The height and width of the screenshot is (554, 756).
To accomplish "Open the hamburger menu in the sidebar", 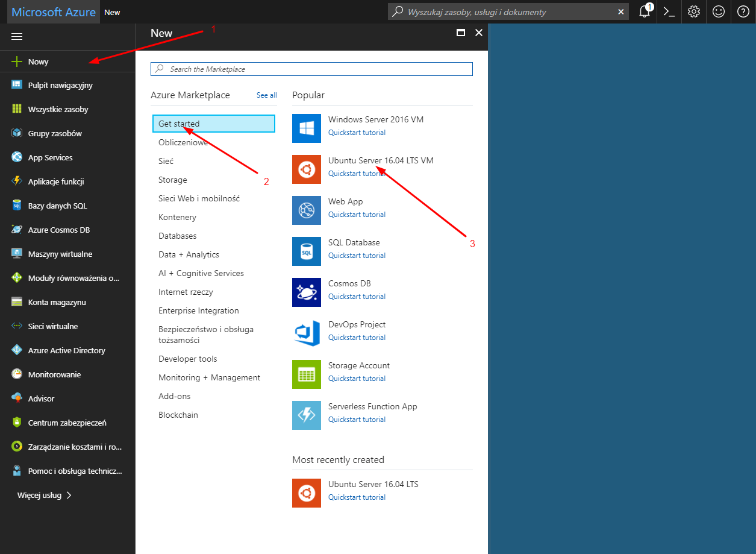I will [x=17, y=37].
